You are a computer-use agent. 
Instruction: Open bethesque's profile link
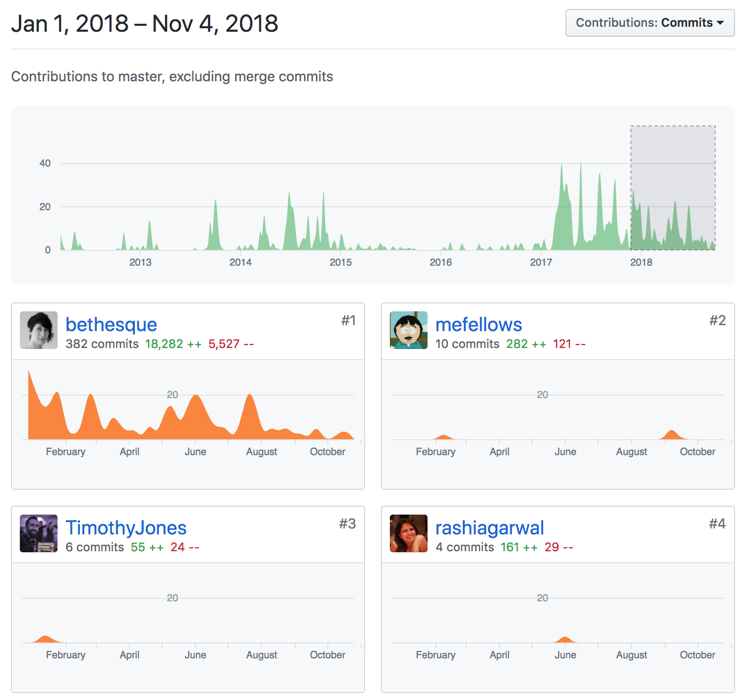coord(111,324)
